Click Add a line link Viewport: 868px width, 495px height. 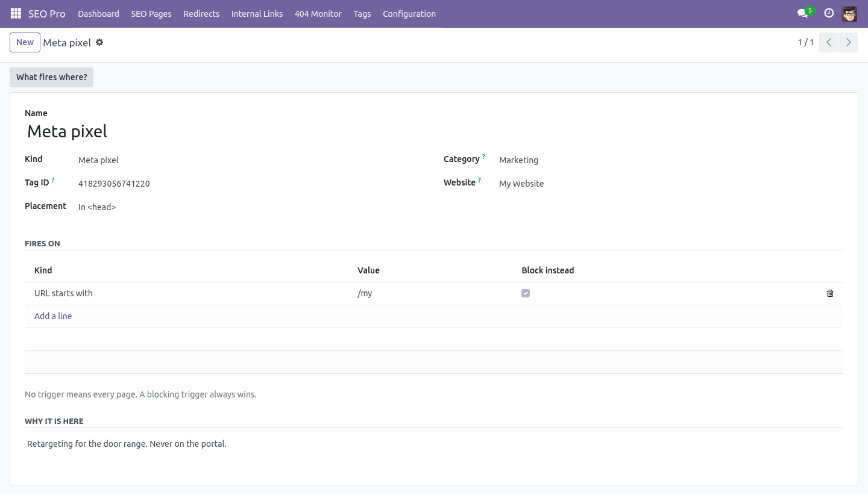(53, 316)
